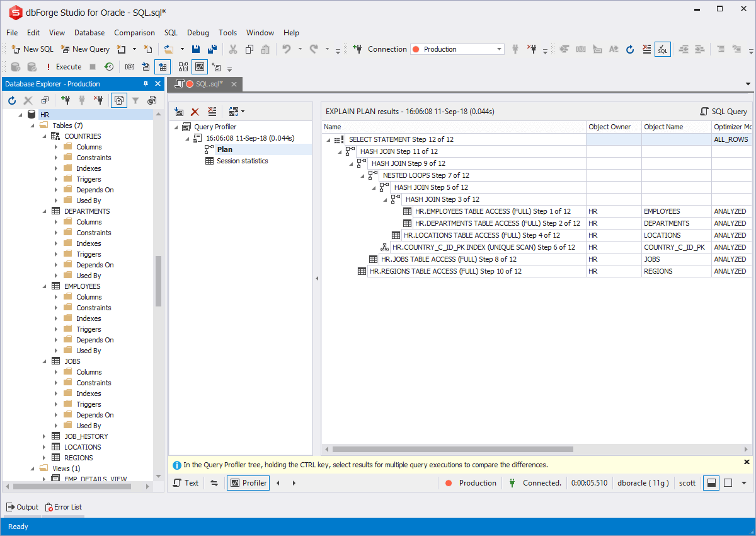Open the Comparison menu
Image resolution: width=756 pixels, height=536 pixels.
tap(134, 33)
